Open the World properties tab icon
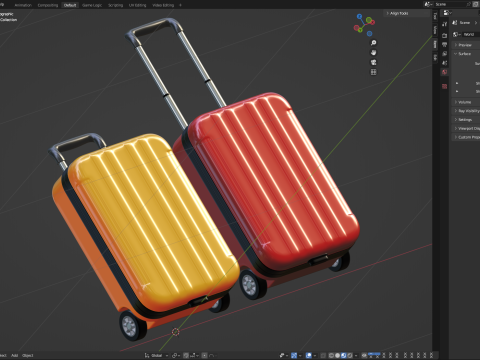The height and width of the screenshot is (360, 480). click(x=444, y=72)
